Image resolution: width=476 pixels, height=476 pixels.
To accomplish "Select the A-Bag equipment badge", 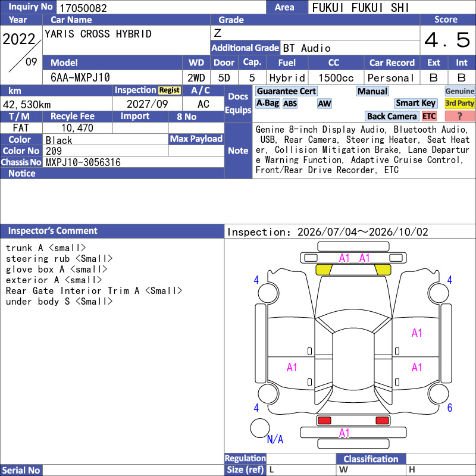I will [267, 104].
